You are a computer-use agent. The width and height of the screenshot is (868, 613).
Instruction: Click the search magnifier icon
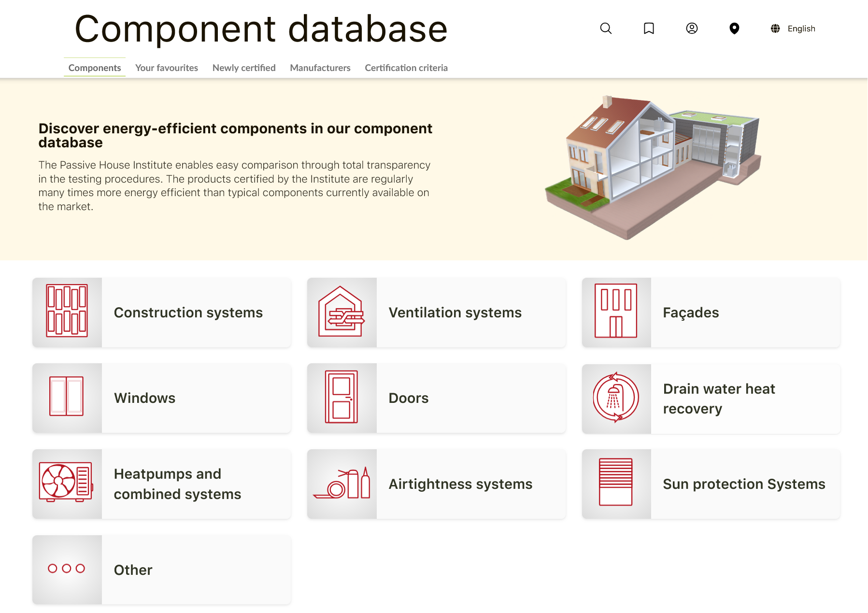coord(606,29)
